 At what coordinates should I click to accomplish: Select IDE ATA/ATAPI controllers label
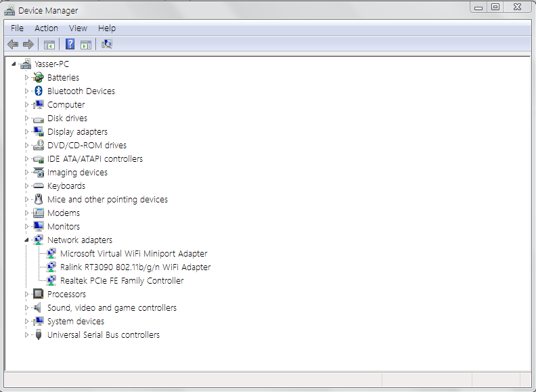point(95,158)
